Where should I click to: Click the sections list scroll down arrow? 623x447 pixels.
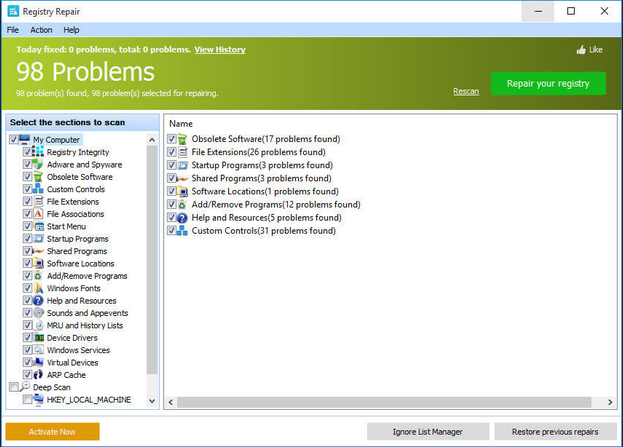tap(152, 401)
